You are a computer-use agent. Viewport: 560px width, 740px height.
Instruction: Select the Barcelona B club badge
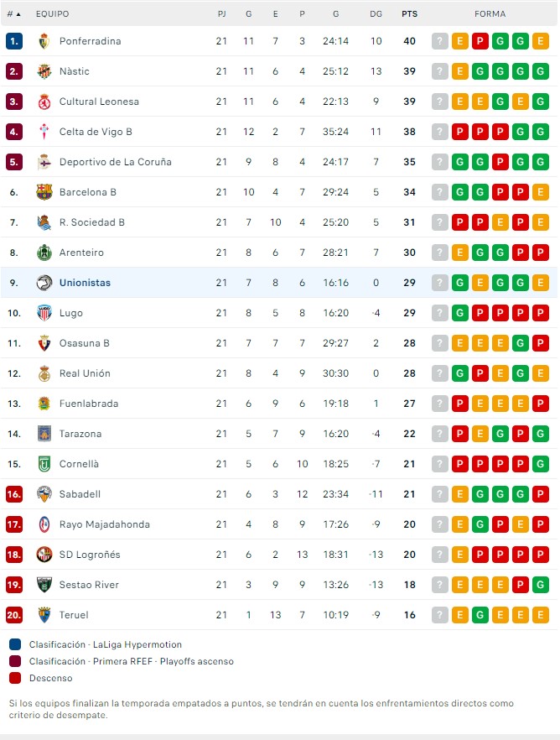click(x=44, y=192)
